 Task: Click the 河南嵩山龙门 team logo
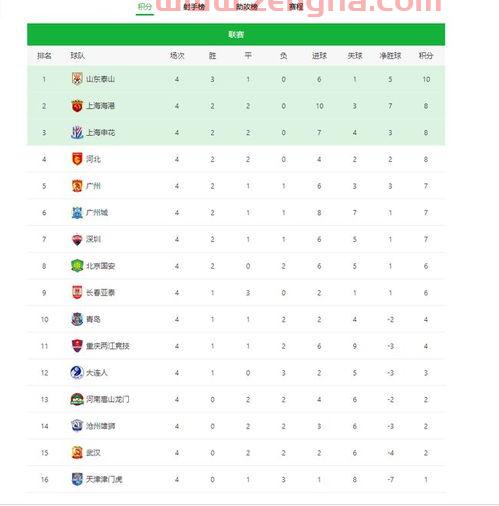click(77, 399)
